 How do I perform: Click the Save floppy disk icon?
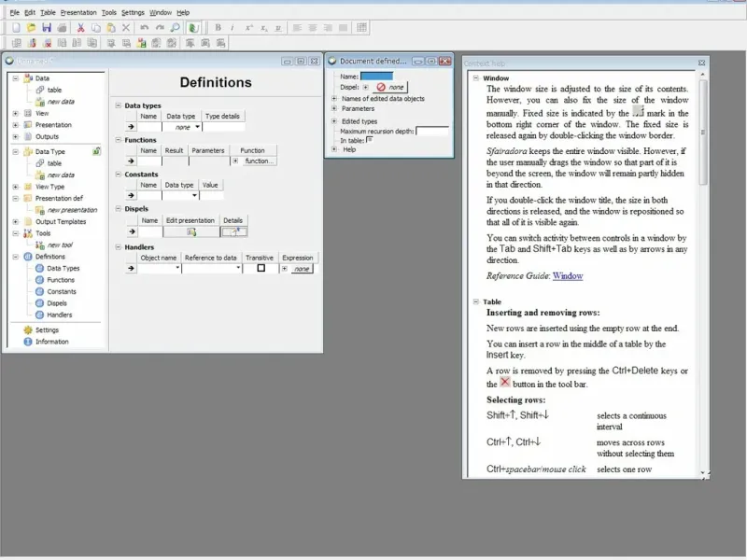46,28
